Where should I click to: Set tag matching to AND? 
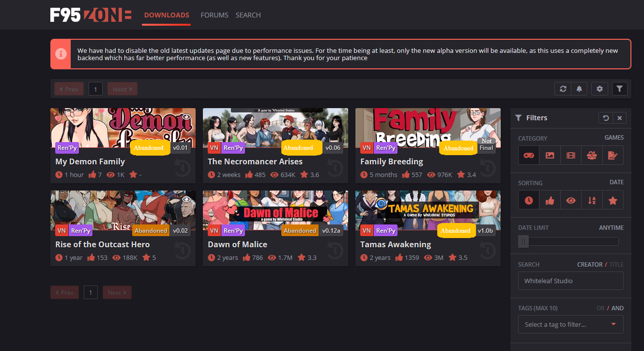coord(618,308)
